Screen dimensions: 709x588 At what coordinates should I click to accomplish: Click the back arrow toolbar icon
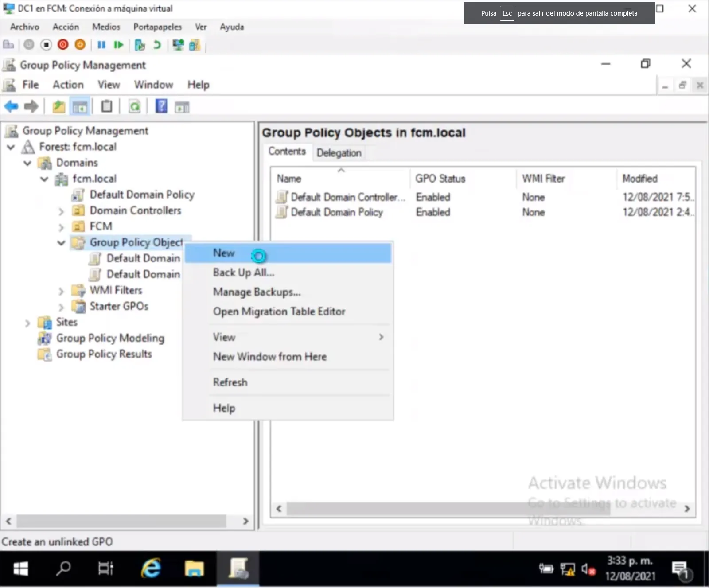tap(11, 107)
